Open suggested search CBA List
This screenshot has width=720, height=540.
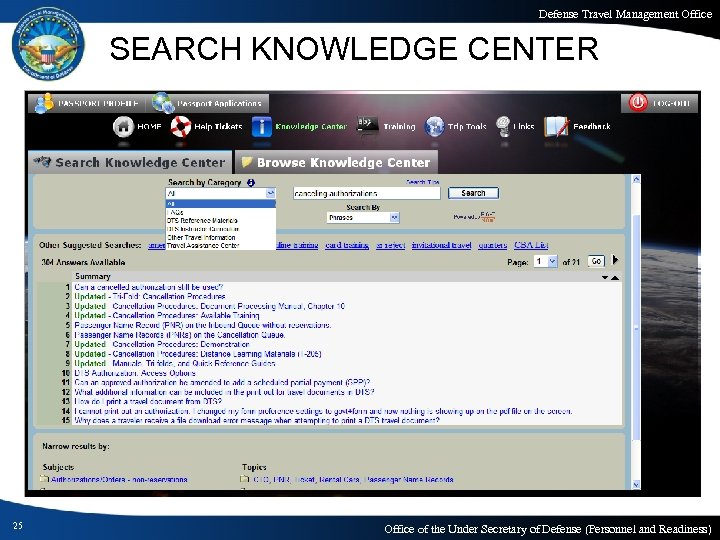[x=531, y=245]
